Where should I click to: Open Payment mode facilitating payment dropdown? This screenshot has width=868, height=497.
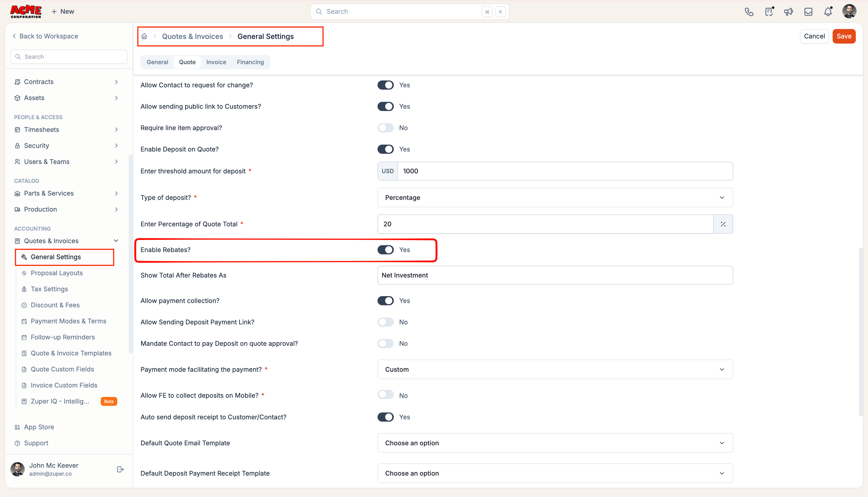coord(555,369)
